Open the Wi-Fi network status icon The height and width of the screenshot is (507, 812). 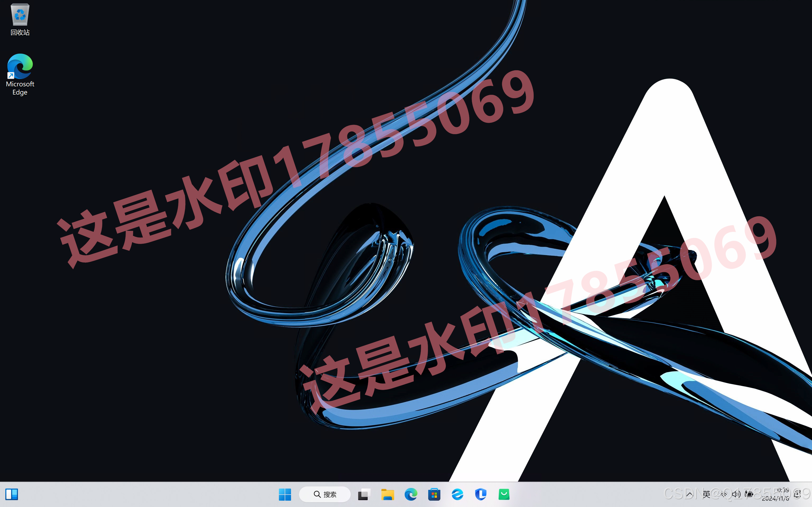click(724, 494)
